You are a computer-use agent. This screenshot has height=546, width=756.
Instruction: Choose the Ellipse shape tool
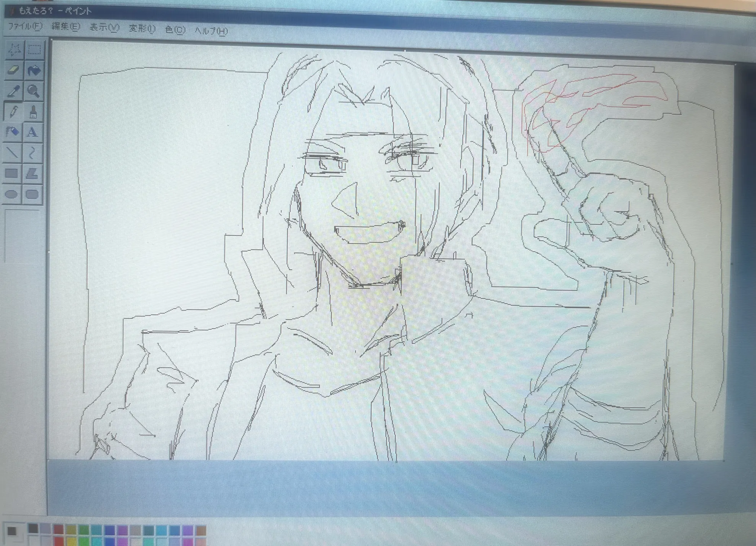tap(11, 194)
